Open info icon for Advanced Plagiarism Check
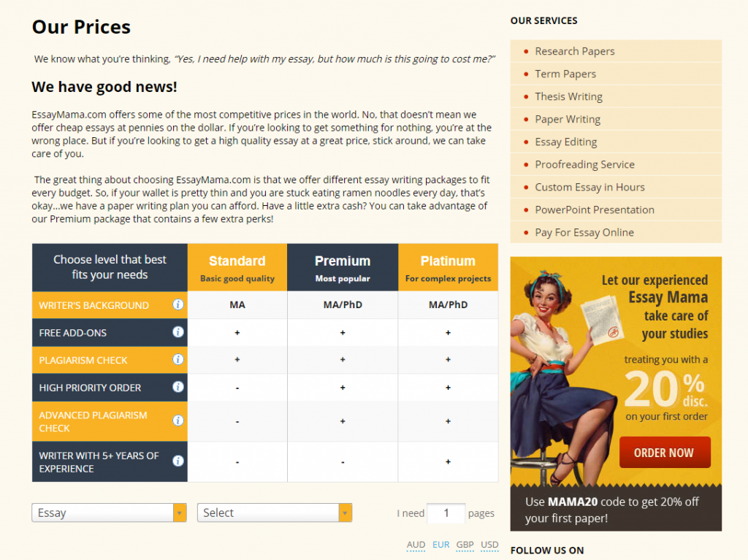The image size is (748, 560). click(178, 421)
